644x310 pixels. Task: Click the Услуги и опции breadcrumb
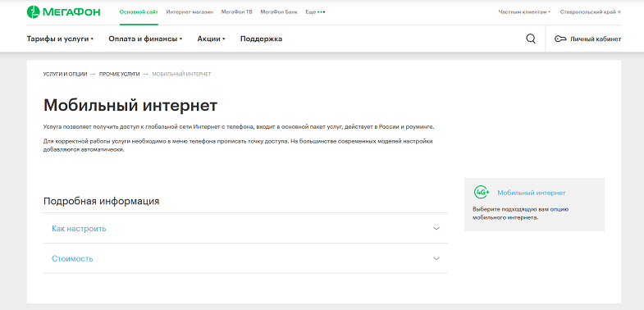click(66, 74)
